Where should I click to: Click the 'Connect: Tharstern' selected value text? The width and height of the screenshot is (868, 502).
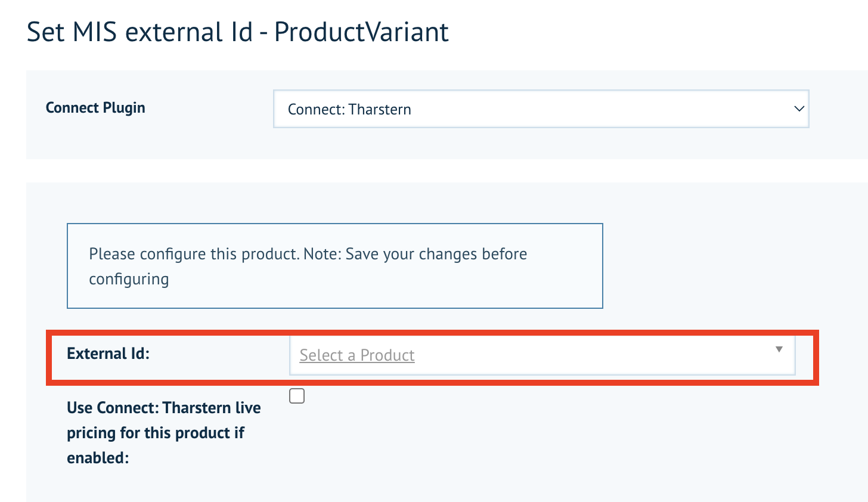349,110
